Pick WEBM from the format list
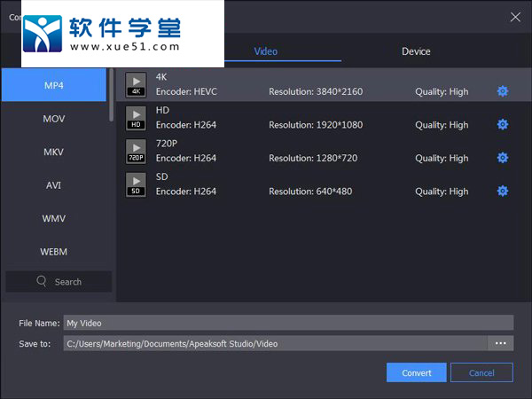Viewport: 532px width, 399px height. tap(54, 252)
